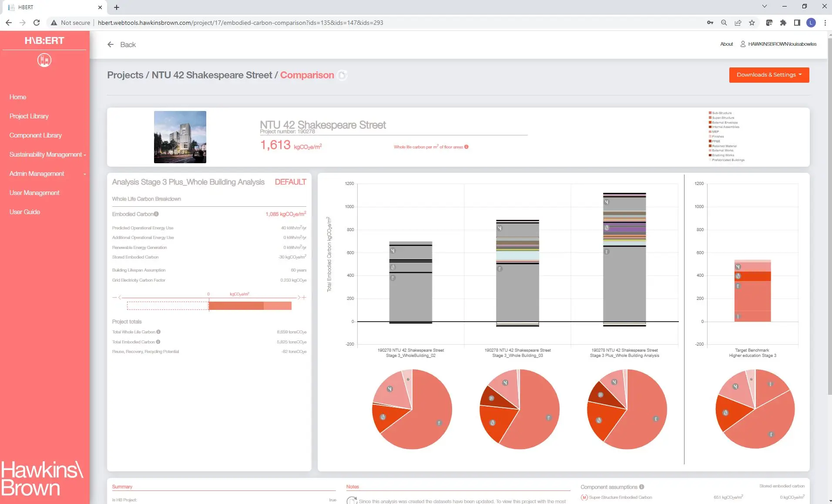Click the whole life carbon per m² info icon

466,147
